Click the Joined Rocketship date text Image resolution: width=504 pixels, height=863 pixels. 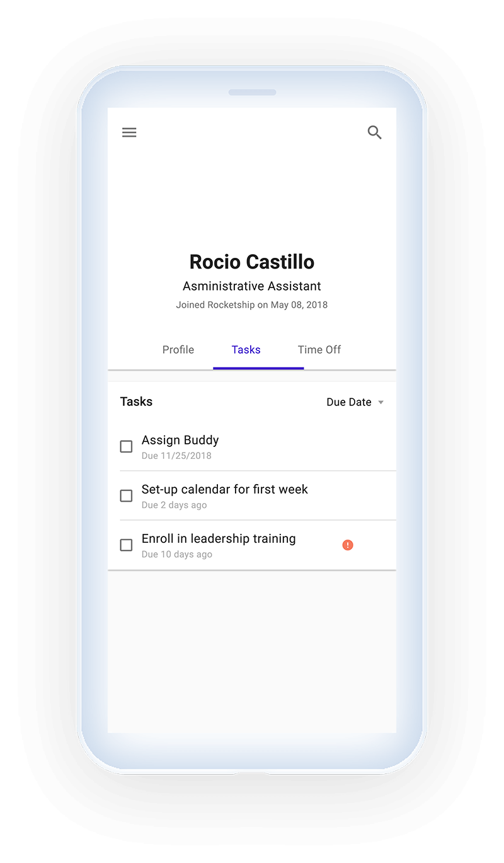point(252,304)
